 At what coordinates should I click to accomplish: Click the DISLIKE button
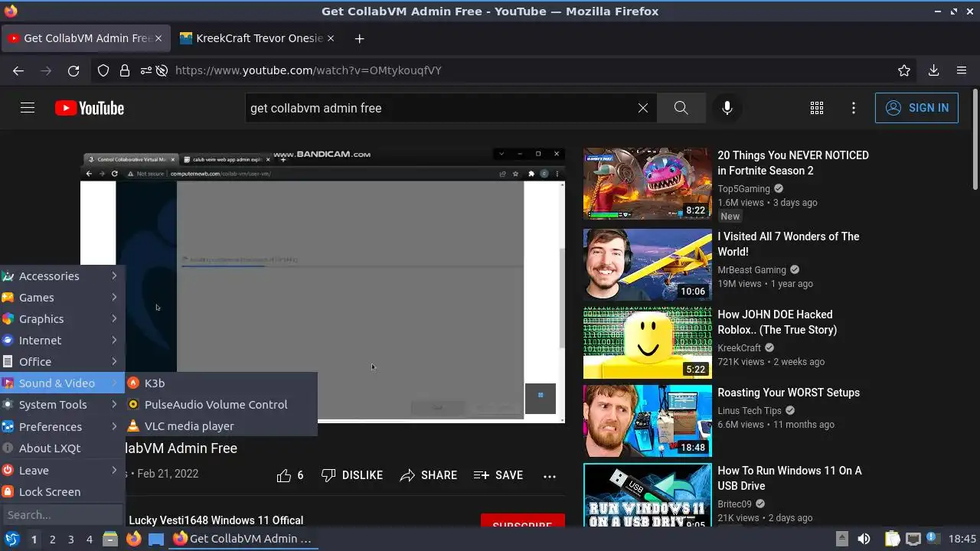(x=352, y=475)
